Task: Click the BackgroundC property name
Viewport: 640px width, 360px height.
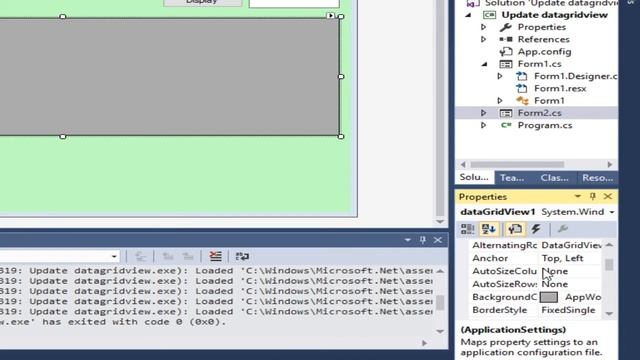Action: point(504,297)
